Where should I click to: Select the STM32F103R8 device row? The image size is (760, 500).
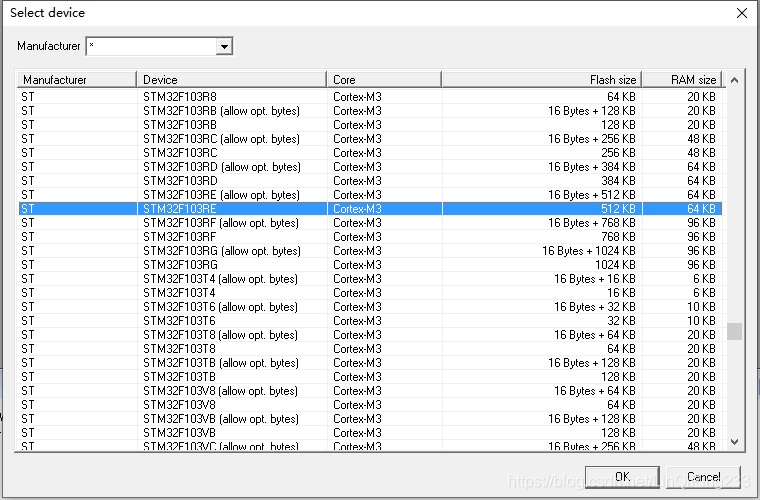click(x=370, y=97)
